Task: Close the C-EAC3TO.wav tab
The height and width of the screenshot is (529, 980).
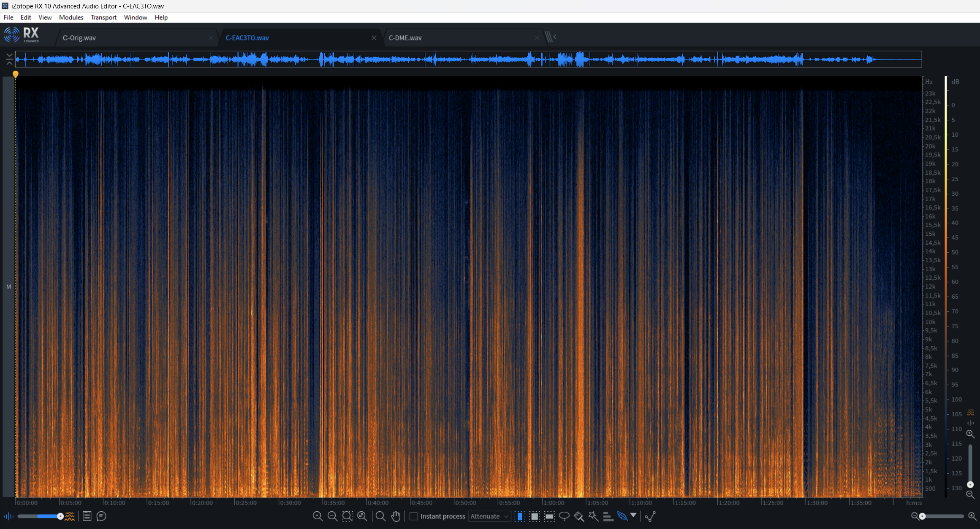Action: click(374, 38)
